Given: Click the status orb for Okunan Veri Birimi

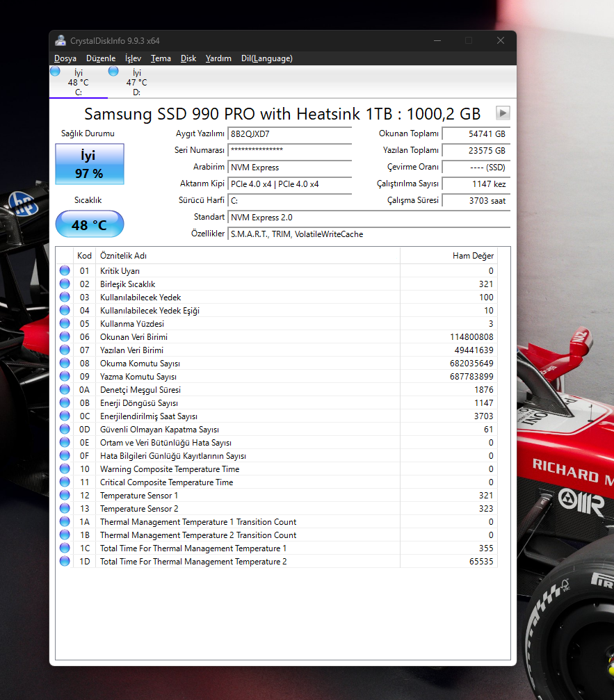Looking at the screenshot, I should pyautogui.click(x=65, y=336).
